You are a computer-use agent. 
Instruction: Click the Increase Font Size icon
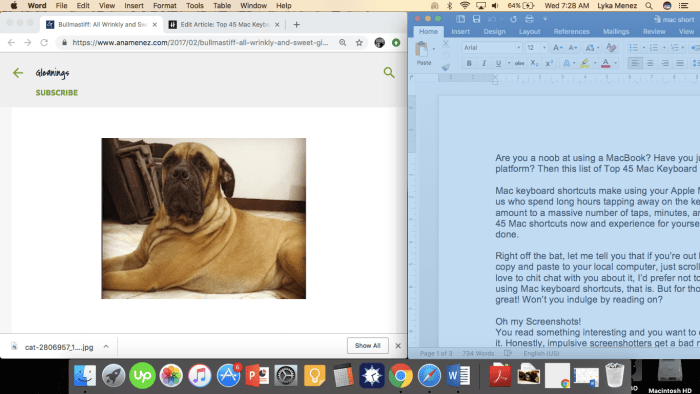click(557, 47)
